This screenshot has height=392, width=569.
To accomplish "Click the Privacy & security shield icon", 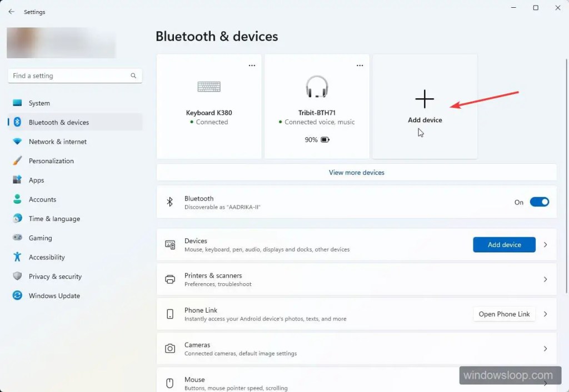I will 17,277.
